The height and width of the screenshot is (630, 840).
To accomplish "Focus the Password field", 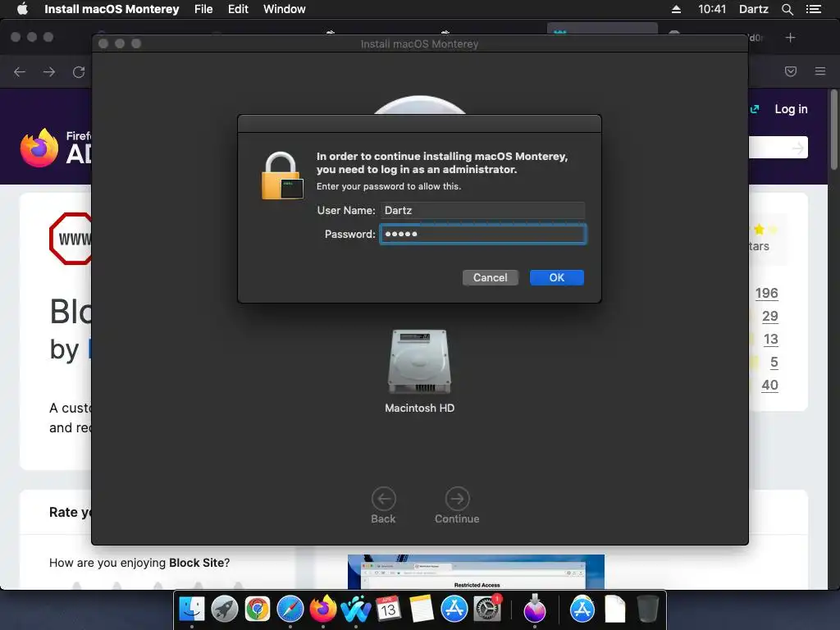I will click(x=483, y=234).
